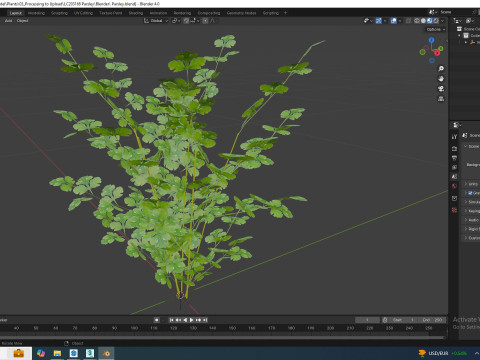Toggle proportional editing
The height and width of the screenshot is (360, 480).
pyautogui.click(x=205, y=21)
